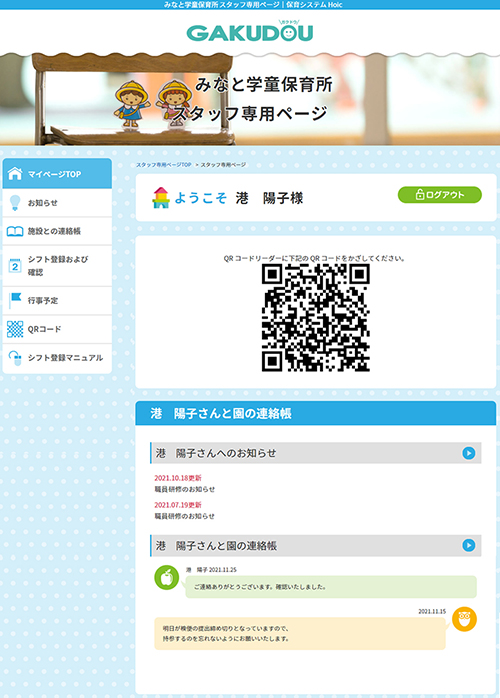This screenshot has height=698, width=500.
Task: Click the 港 陽子 2021.11.25 message label
Action: pyautogui.click(x=211, y=570)
